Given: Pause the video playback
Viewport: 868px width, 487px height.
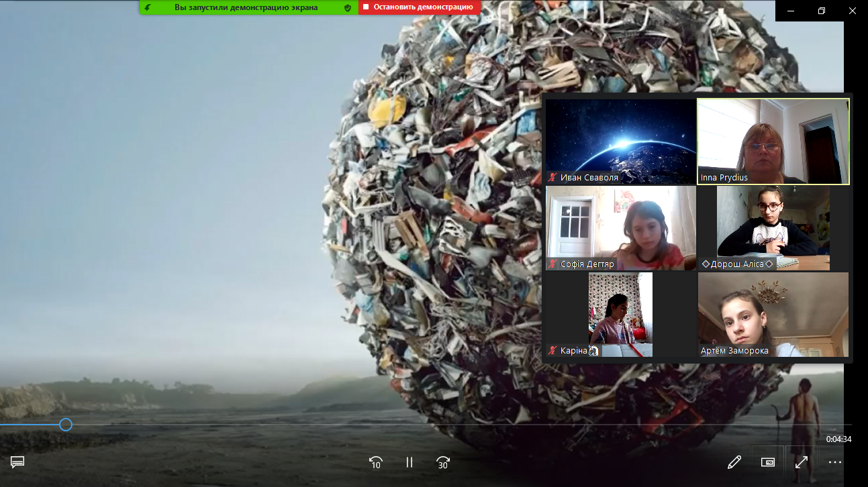Looking at the screenshot, I should click(x=409, y=462).
